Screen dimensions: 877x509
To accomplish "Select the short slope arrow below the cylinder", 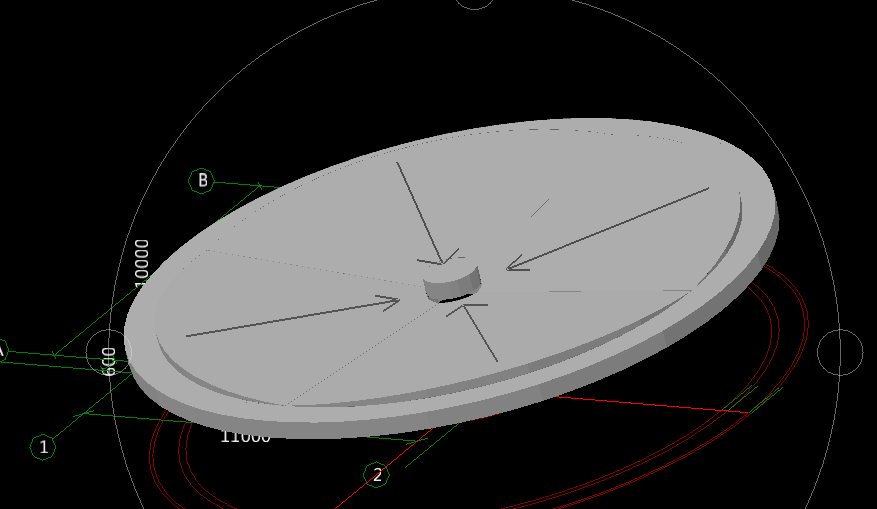I will click(472, 333).
